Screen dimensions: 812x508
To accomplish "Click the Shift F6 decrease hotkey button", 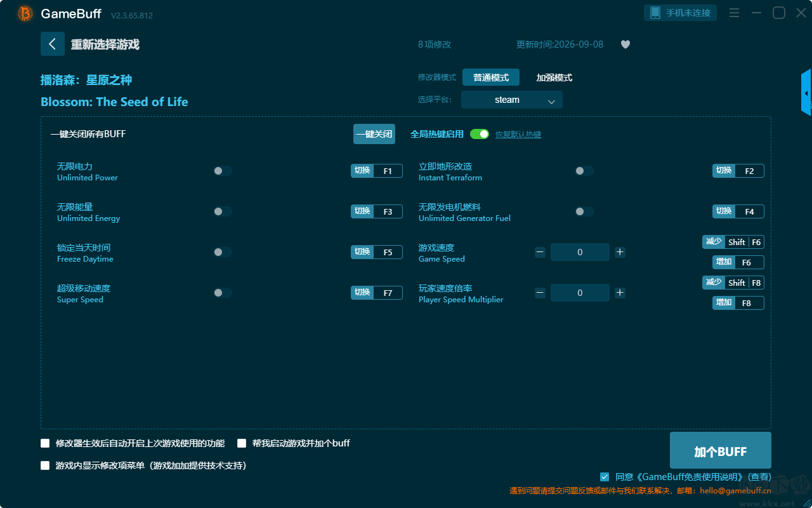I will (733, 242).
